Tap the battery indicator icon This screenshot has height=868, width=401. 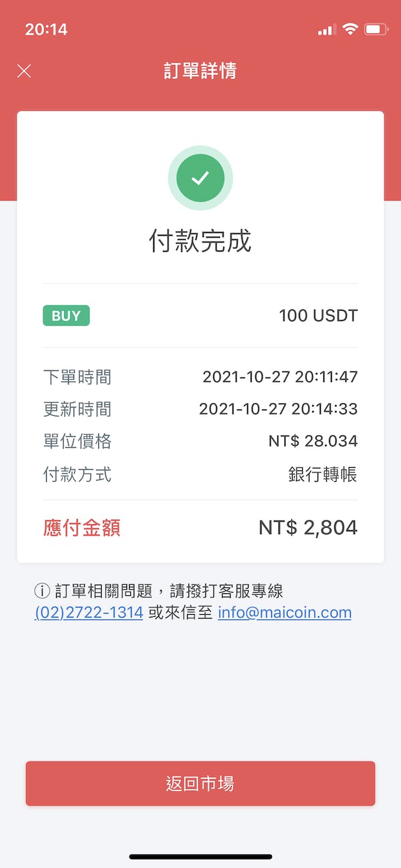376,29
